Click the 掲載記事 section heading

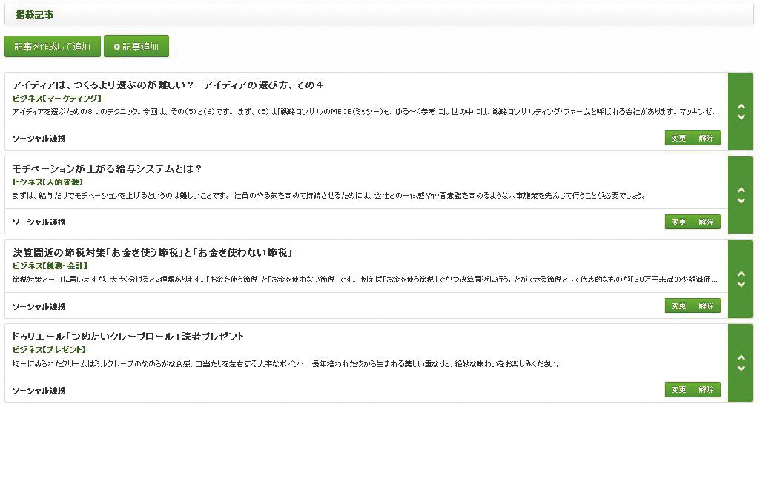pyautogui.click(x=34, y=15)
